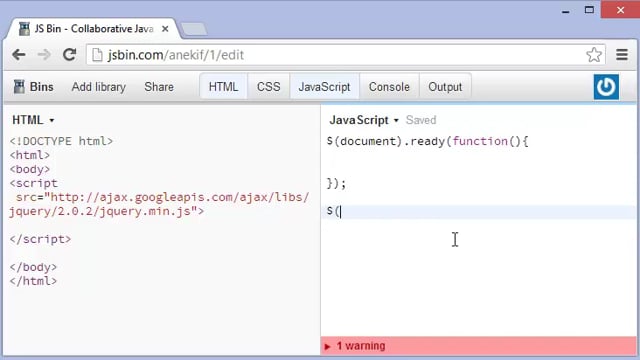Image resolution: width=640 pixels, height=360 pixels.
Task: Open the Chrome hamburger menu
Action: (x=622, y=55)
